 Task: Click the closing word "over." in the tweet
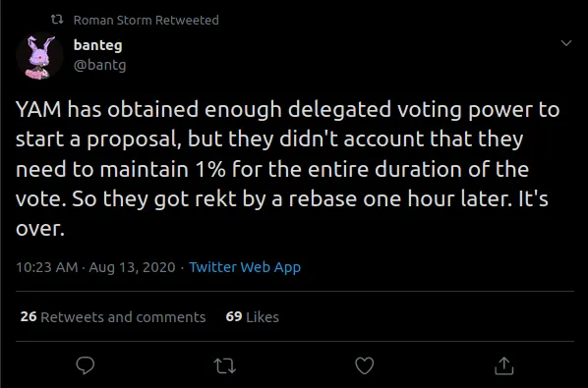[x=40, y=229]
